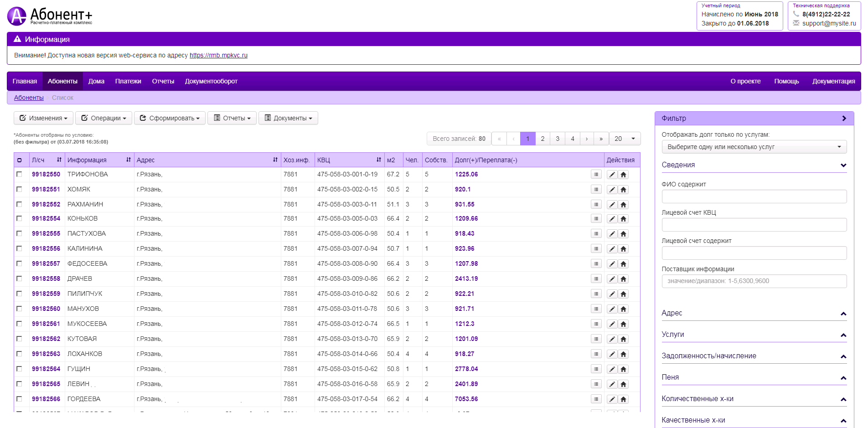868x428 pixels.
Task: Click house icon in ХОМЯК row
Action: coord(623,190)
